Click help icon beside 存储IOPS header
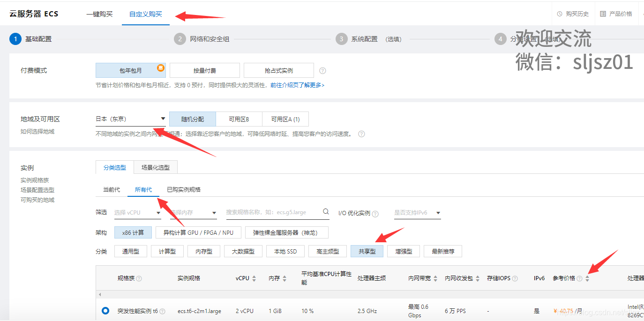 click(515, 278)
